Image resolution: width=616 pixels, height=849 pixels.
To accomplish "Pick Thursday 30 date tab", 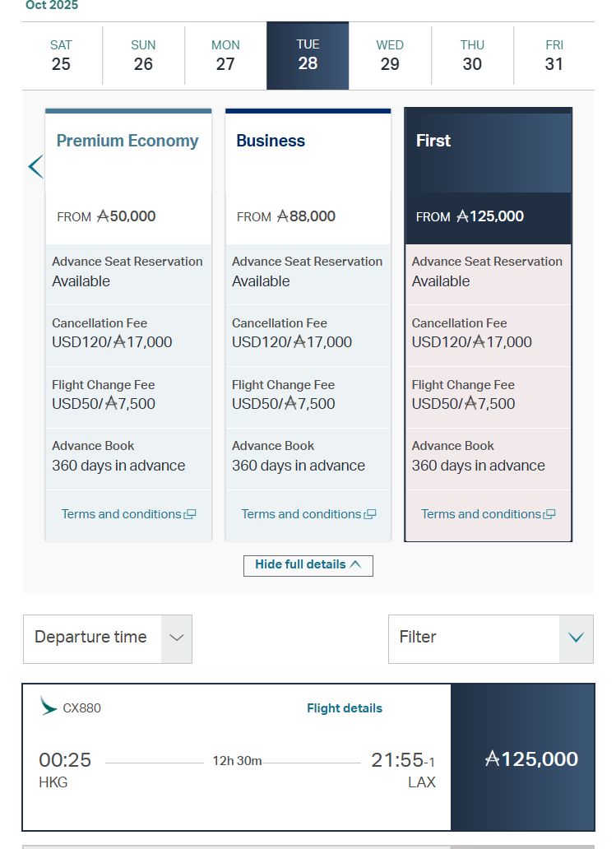I will tap(472, 56).
